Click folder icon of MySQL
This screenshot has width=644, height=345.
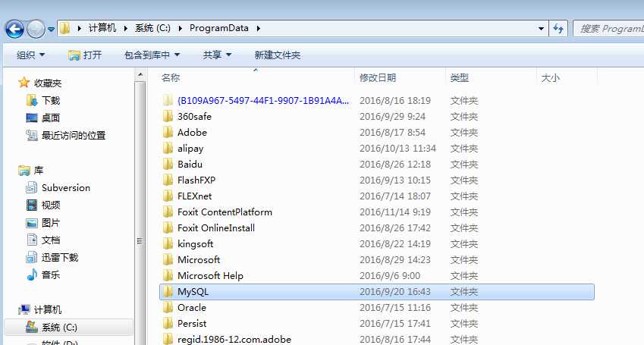pyautogui.click(x=168, y=292)
